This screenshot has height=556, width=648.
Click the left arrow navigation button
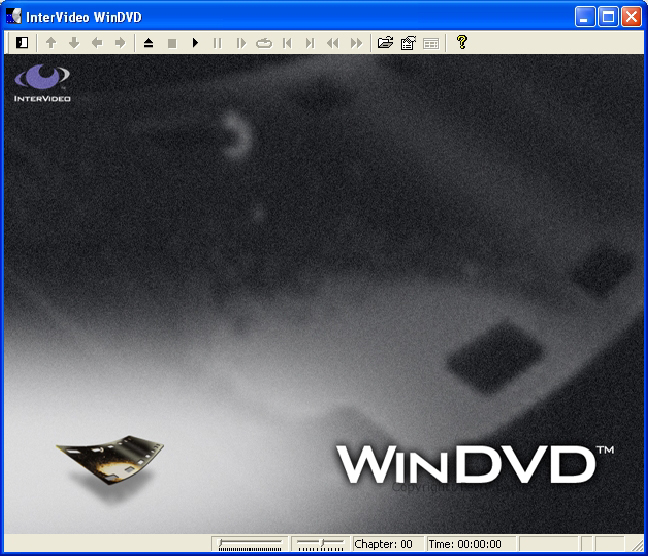[97, 43]
